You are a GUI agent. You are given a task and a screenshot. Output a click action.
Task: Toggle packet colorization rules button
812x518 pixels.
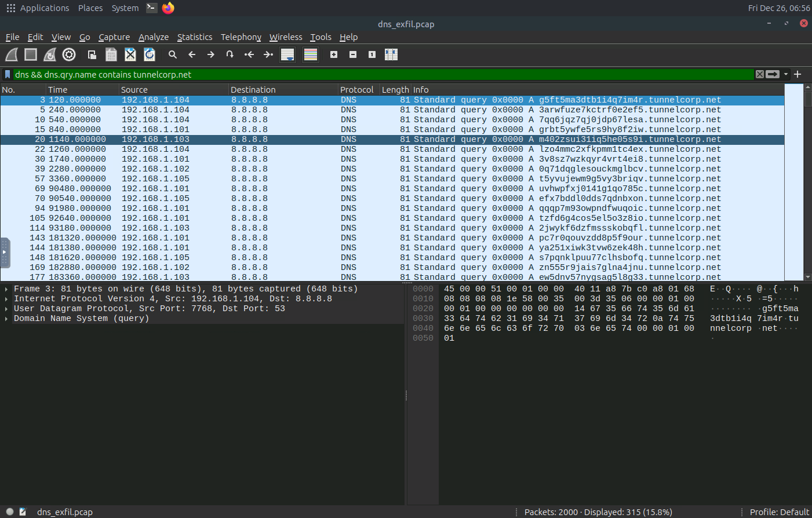pyautogui.click(x=311, y=54)
